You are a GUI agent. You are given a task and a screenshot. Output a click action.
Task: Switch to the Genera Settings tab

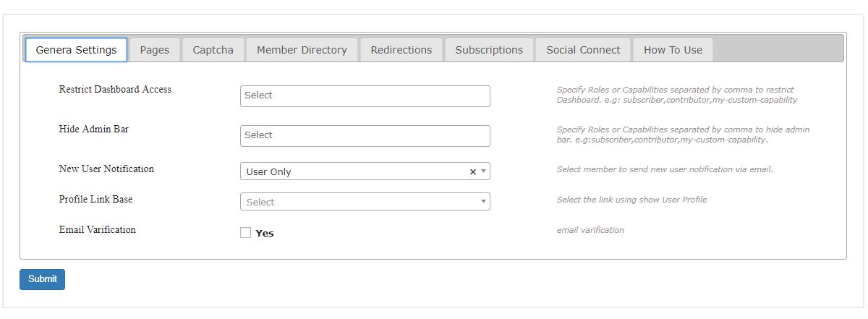point(76,50)
